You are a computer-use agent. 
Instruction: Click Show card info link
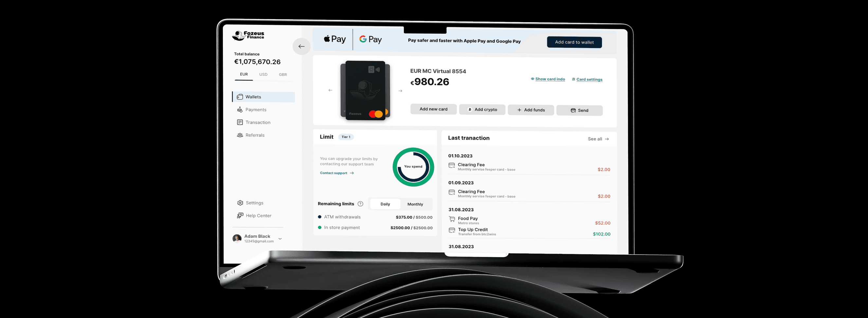pyautogui.click(x=548, y=79)
